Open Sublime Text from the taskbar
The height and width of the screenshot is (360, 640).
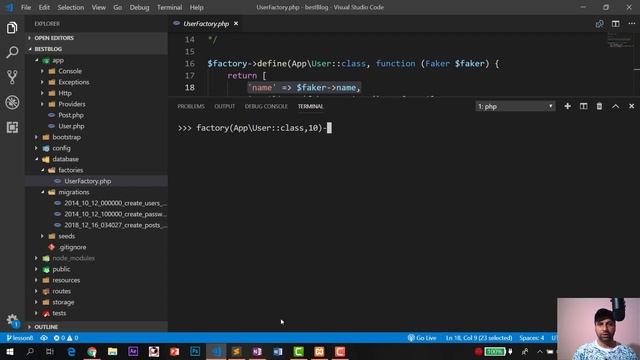(236, 351)
